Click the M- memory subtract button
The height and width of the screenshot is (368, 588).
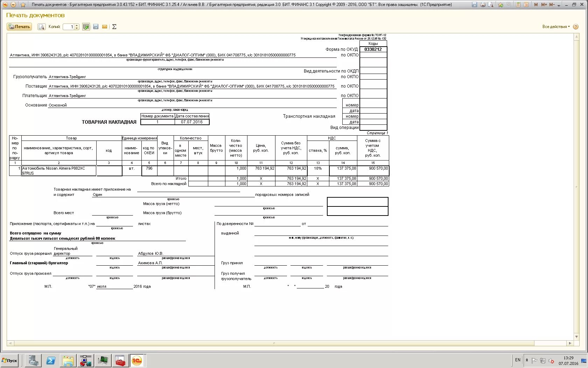click(552, 5)
